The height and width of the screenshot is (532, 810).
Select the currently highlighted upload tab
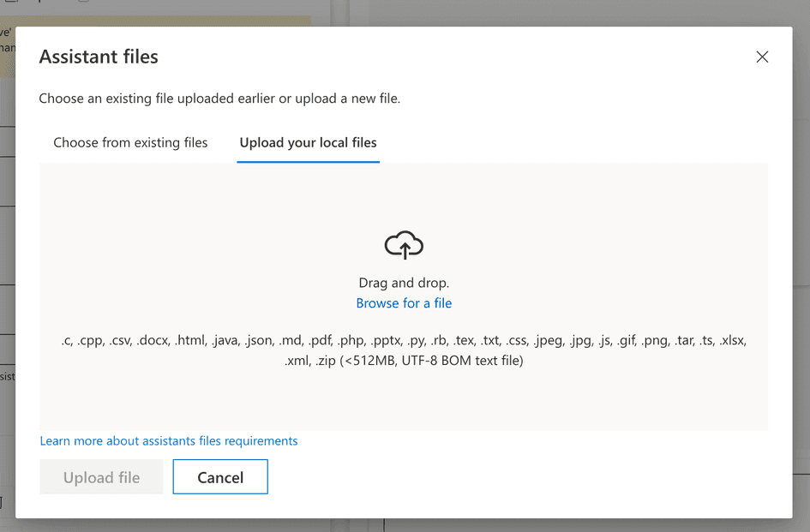tap(308, 142)
